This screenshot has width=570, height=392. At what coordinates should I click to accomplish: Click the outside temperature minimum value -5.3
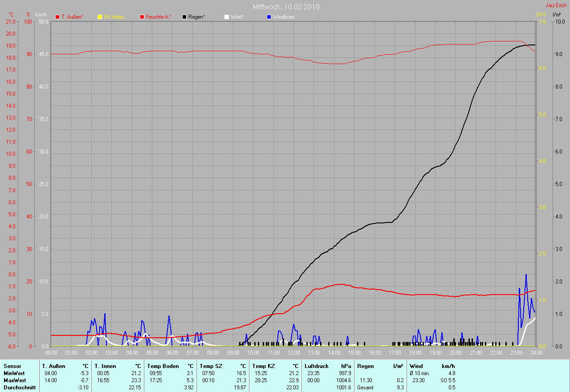point(85,373)
